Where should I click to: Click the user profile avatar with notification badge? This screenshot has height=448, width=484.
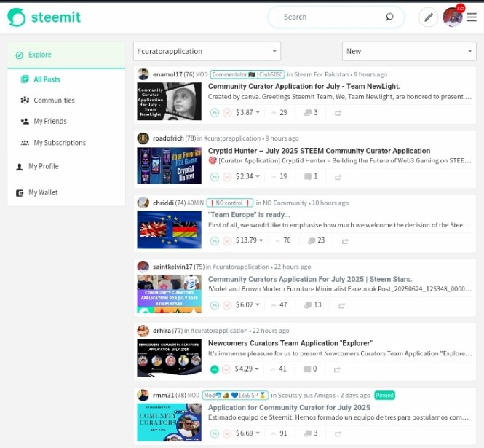pyautogui.click(x=453, y=17)
